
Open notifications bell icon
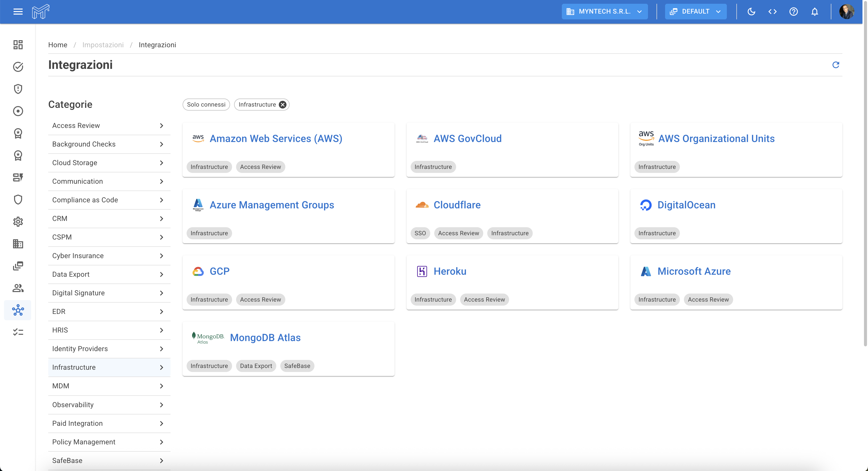(x=815, y=12)
